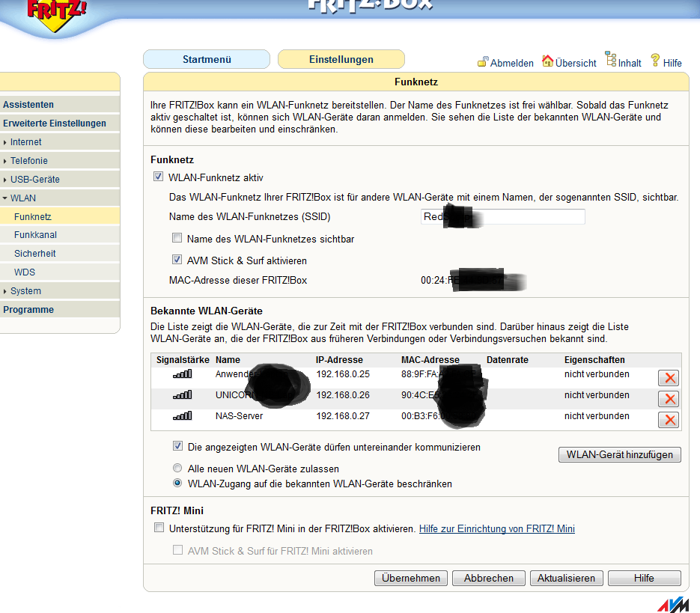
Task: Toggle WLAN-Geräte dürfen untereinander kommunizieren checkbox
Action: point(177,446)
